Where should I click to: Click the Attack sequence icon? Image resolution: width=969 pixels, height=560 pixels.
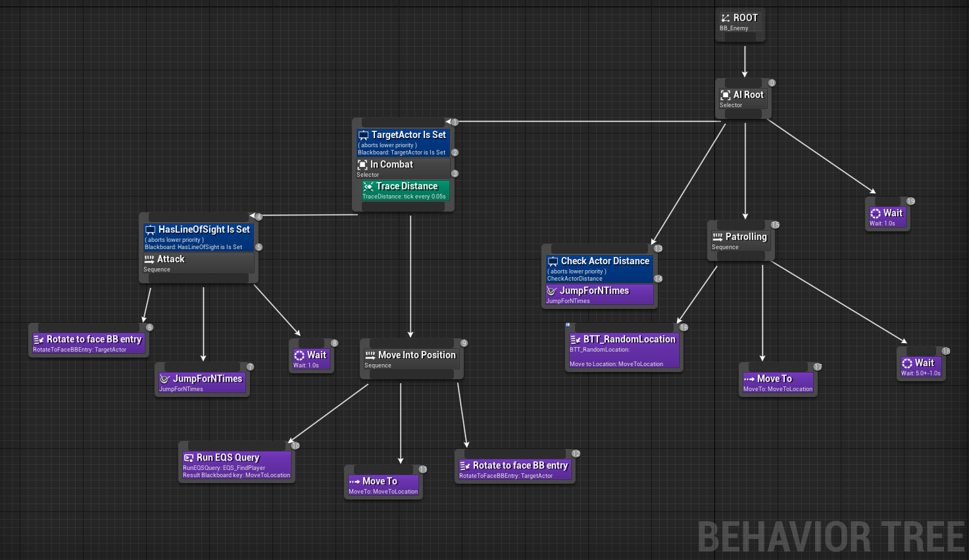149,259
